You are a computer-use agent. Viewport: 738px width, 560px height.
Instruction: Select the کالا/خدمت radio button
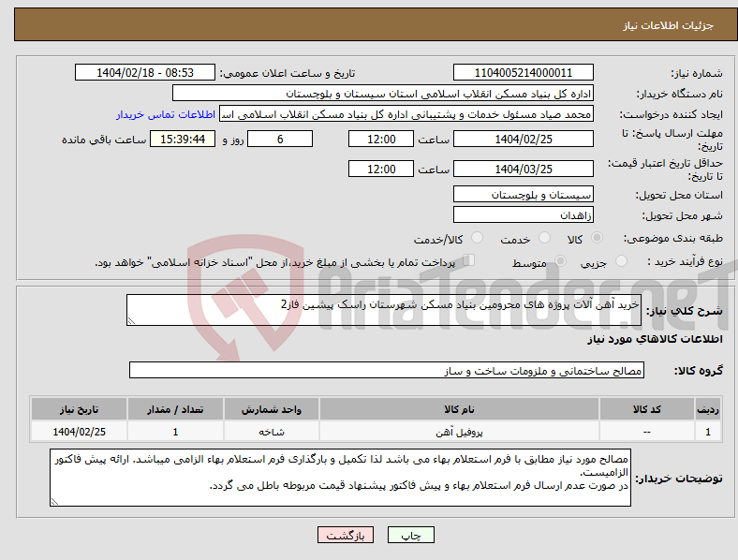(478, 238)
